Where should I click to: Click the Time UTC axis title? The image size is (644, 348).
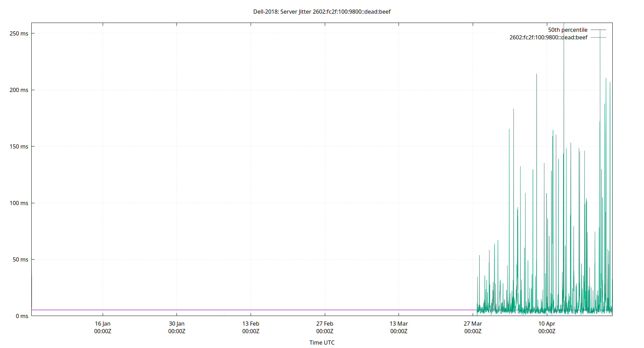pos(322,342)
